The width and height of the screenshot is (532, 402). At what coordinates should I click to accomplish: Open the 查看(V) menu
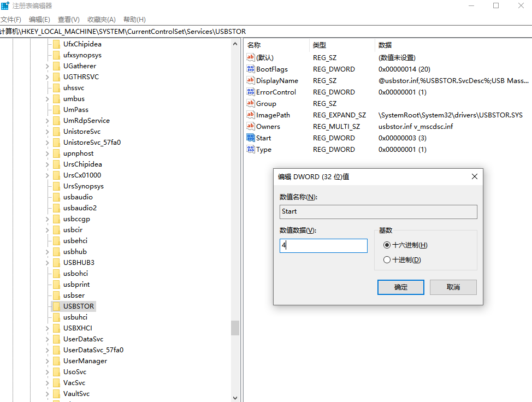(x=68, y=19)
